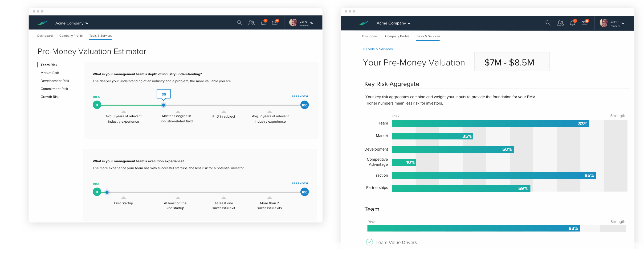Select Growth Risk in the sidebar

click(50, 97)
